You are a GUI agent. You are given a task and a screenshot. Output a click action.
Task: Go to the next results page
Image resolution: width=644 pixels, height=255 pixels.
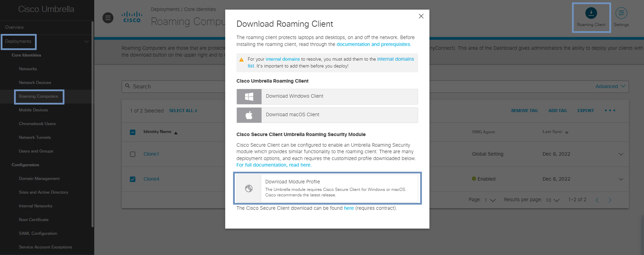pyautogui.click(x=610, y=200)
